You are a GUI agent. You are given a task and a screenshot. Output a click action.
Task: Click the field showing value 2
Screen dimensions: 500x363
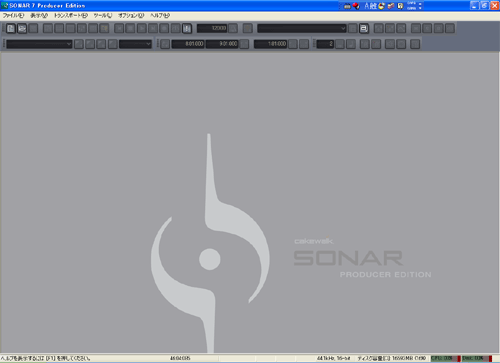click(x=325, y=44)
